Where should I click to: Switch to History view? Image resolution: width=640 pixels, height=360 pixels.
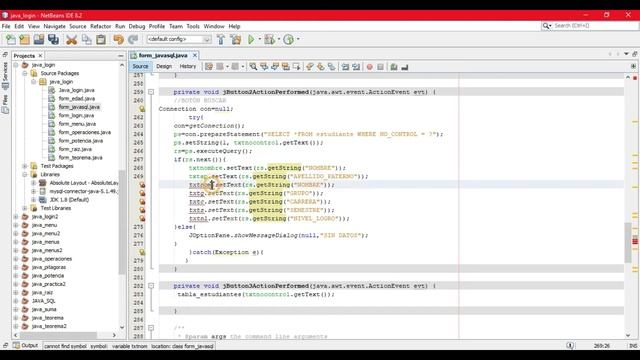click(188, 66)
